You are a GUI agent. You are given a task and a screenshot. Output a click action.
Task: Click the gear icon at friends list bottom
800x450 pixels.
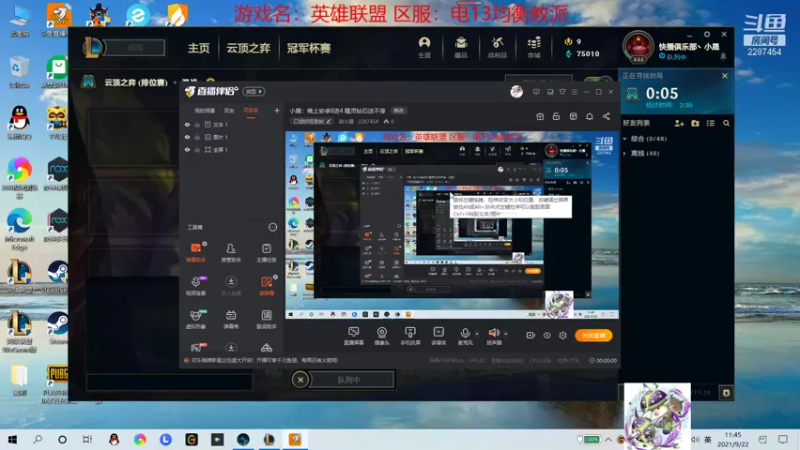726,392
